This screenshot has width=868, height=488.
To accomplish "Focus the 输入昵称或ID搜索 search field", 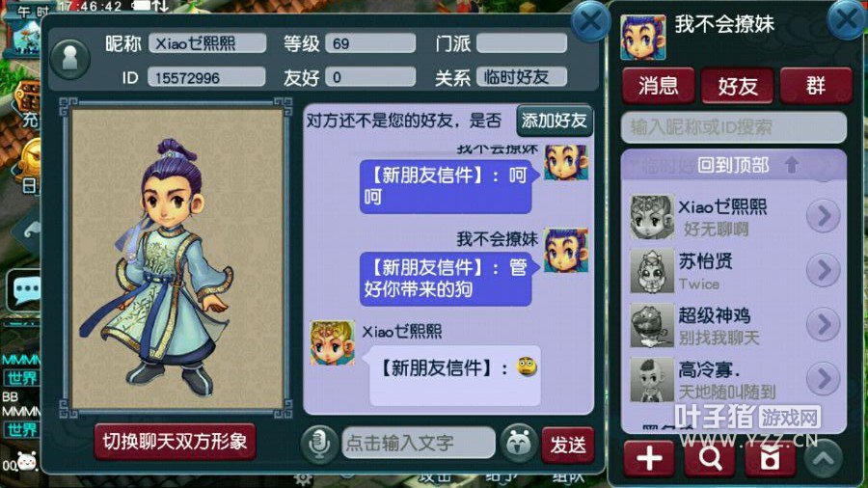I will (734, 128).
